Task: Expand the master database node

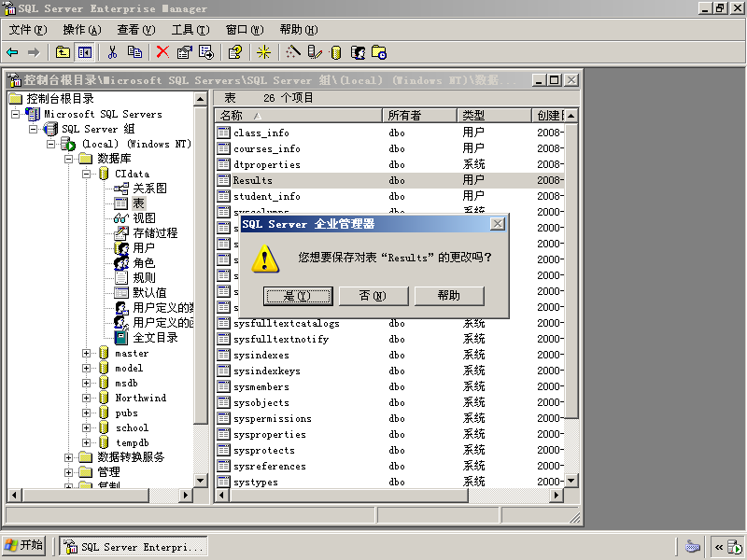Action: 86,354
